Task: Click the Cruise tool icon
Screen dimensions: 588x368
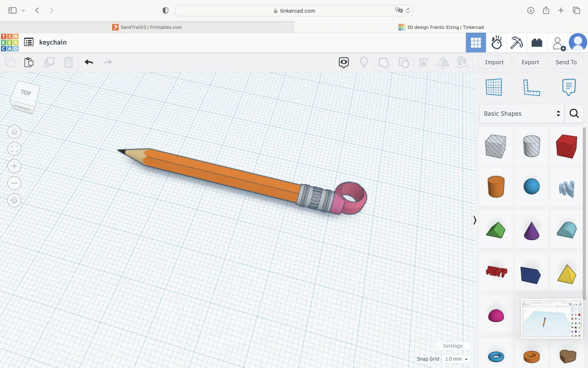Action: [x=462, y=62]
